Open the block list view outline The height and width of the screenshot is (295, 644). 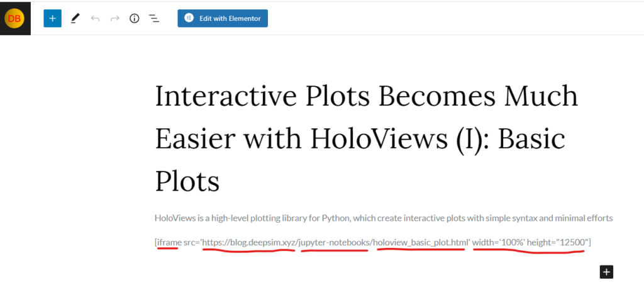tap(154, 18)
